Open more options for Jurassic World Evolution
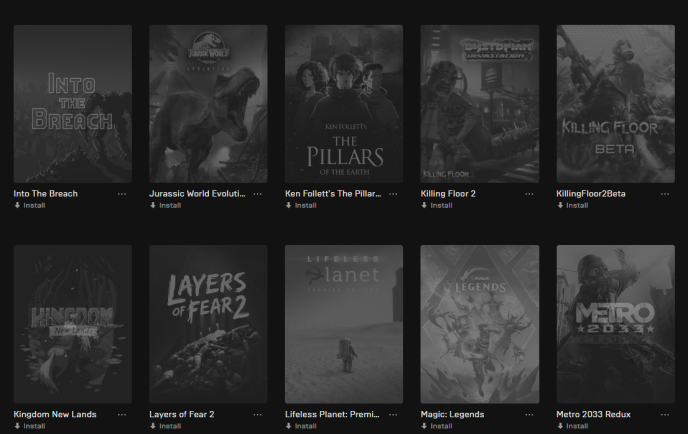This screenshot has height=434, width=688. [x=258, y=194]
